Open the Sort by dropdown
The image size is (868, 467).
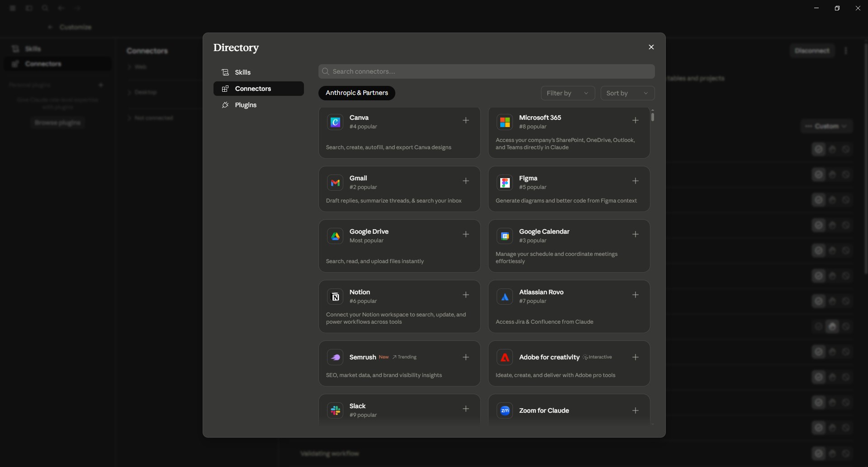point(627,93)
